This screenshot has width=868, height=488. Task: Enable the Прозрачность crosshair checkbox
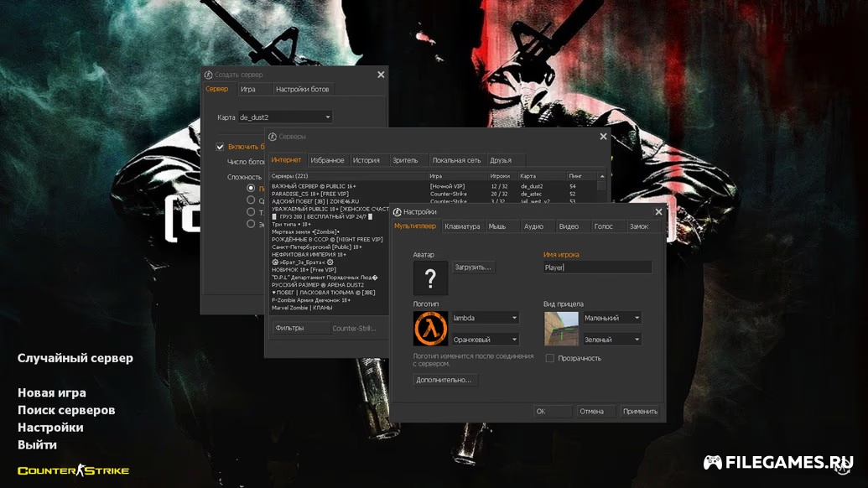pyautogui.click(x=550, y=358)
